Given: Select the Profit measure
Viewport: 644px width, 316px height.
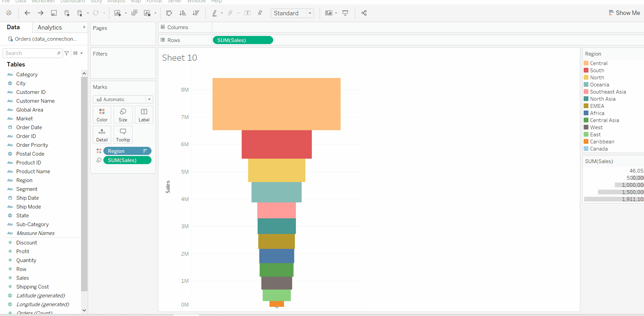Looking at the screenshot, I should pyautogui.click(x=23, y=252).
